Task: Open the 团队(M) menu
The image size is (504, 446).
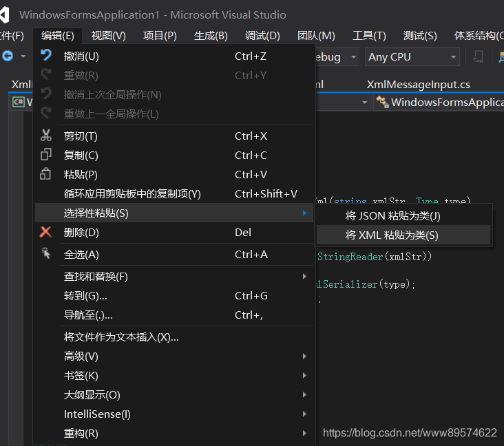Action: (316, 35)
